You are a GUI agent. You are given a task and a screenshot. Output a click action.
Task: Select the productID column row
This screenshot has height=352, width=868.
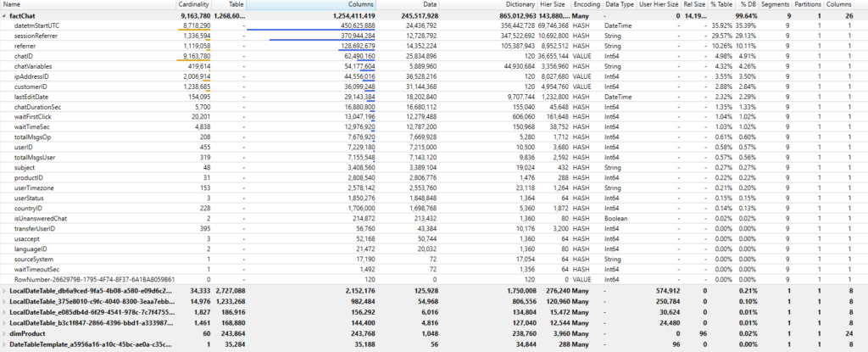434,178
